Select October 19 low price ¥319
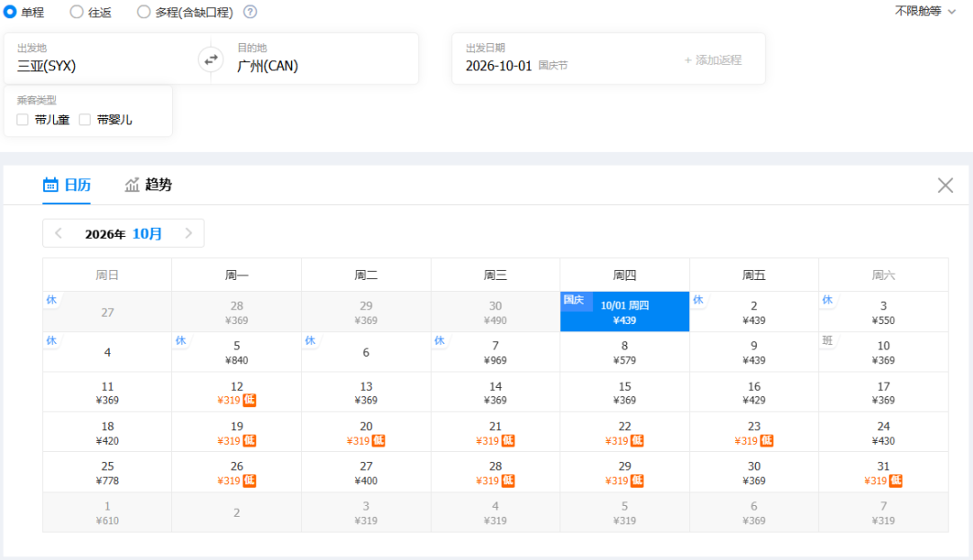973x560 pixels. [236, 432]
